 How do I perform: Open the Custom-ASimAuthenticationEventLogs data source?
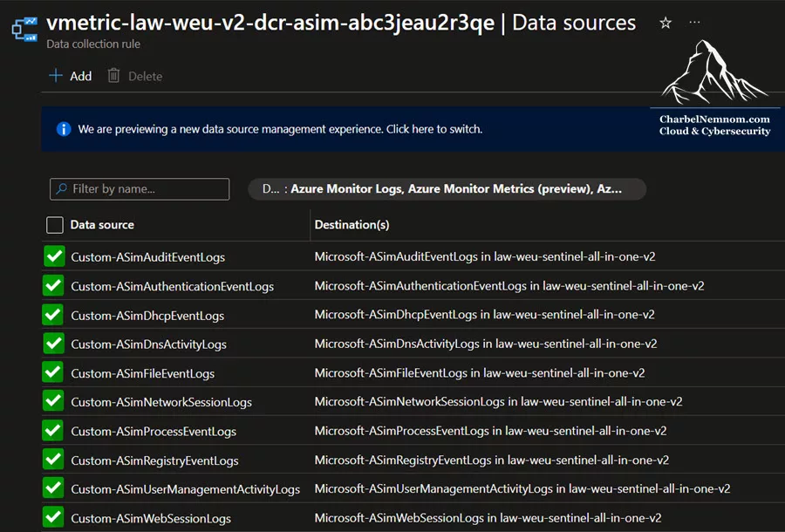(x=172, y=286)
